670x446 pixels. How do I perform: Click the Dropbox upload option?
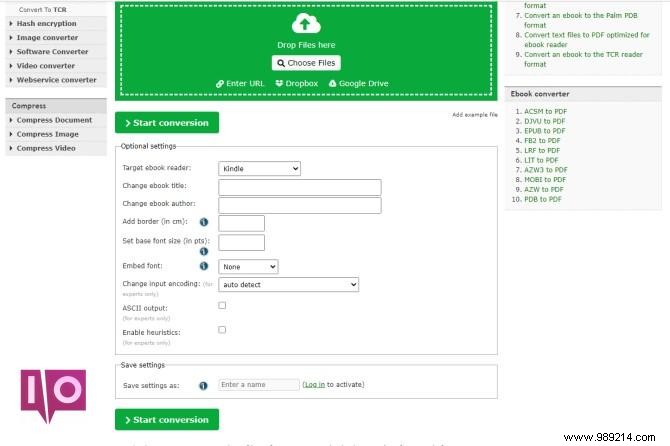[296, 84]
